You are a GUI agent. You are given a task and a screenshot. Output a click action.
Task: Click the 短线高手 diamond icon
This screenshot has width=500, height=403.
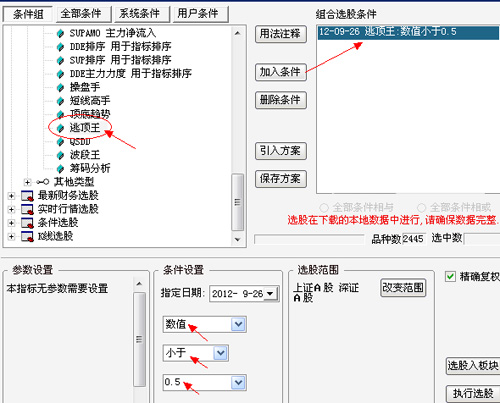pyautogui.click(x=60, y=101)
